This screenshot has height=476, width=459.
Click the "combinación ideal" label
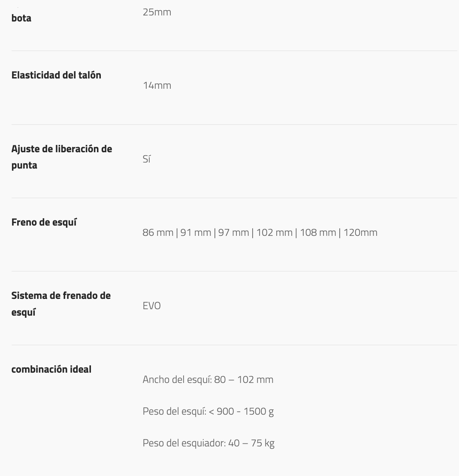51,369
